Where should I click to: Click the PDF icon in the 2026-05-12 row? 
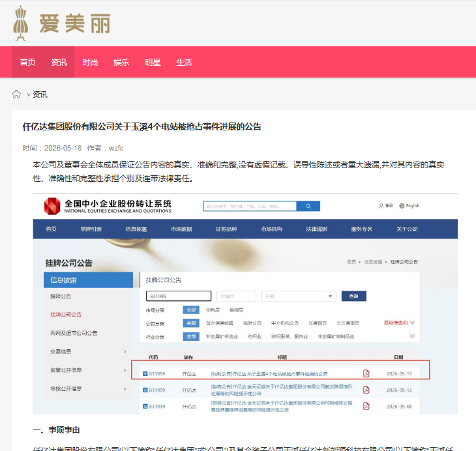point(366,390)
